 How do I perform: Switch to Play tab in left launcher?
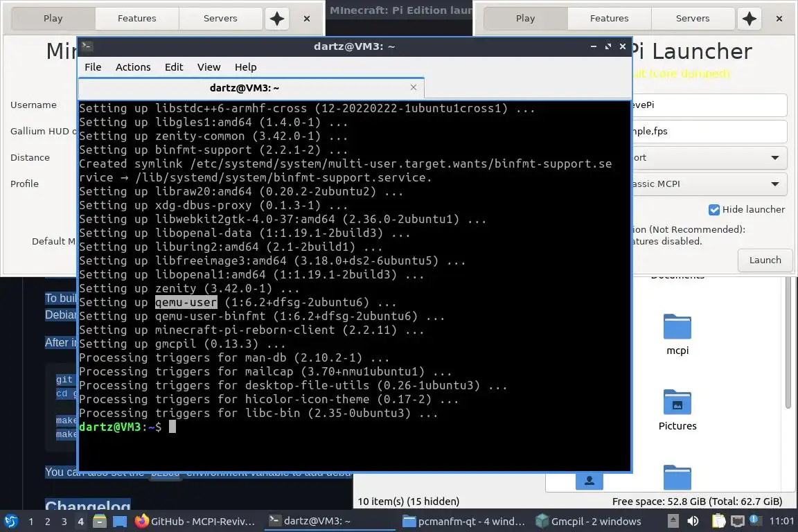[53, 18]
